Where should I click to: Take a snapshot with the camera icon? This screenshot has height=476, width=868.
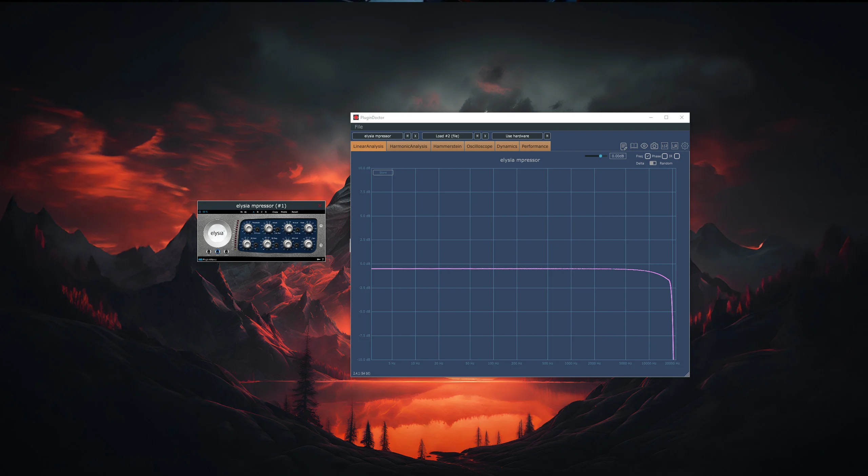pyautogui.click(x=654, y=146)
